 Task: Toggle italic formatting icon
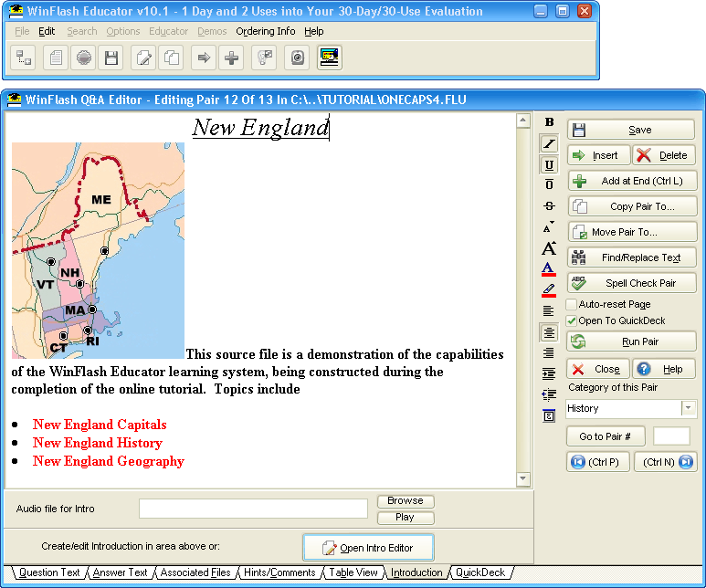(x=549, y=143)
